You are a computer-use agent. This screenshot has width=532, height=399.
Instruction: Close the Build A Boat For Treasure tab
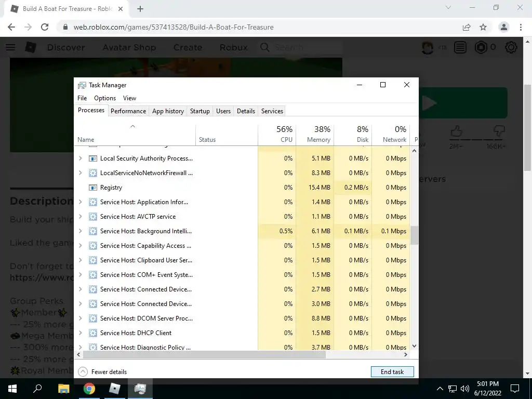120,9
